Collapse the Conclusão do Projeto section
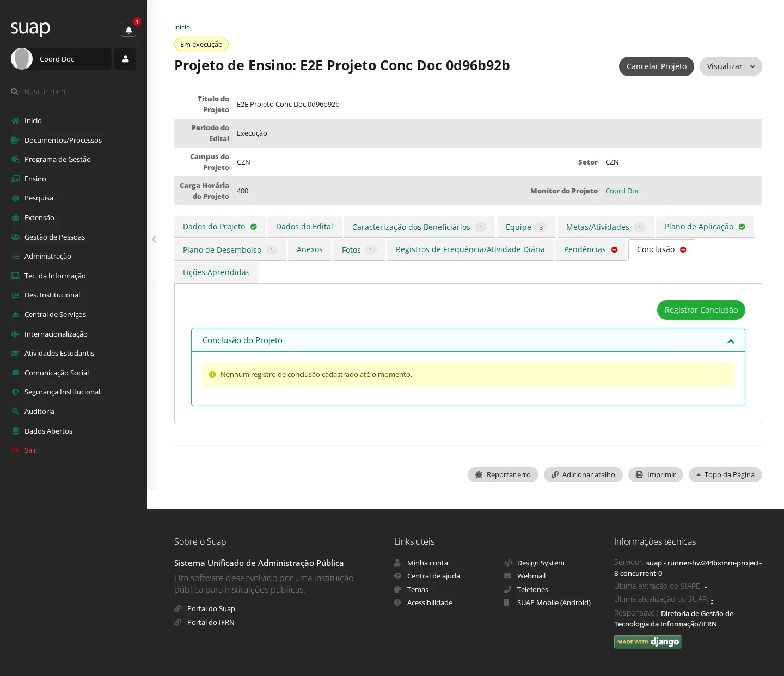Viewport: 784px width, 676px height. 731,341
